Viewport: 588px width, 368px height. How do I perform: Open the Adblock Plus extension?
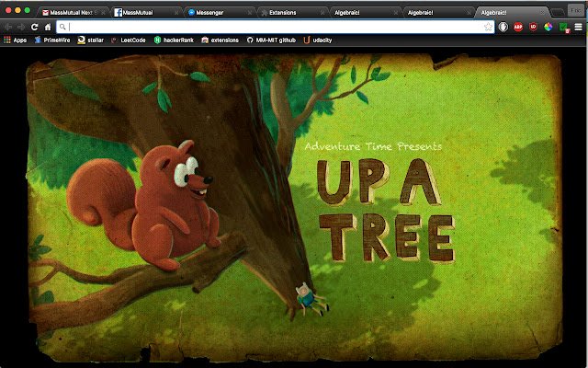518,27
